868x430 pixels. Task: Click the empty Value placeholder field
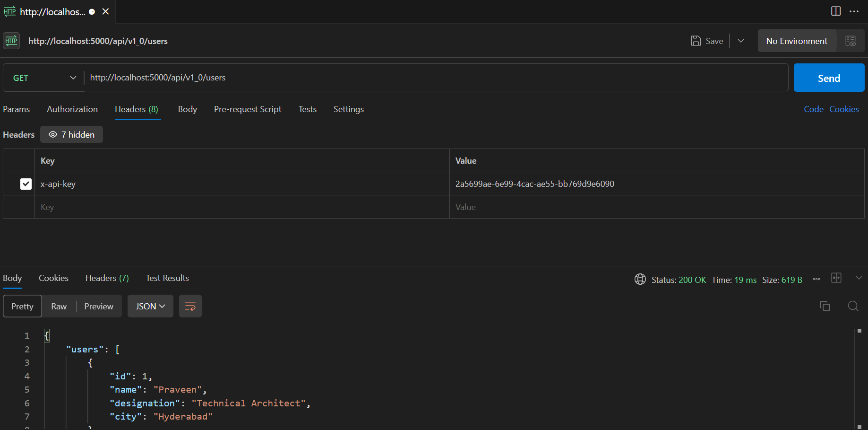click(x=657, y=207)
